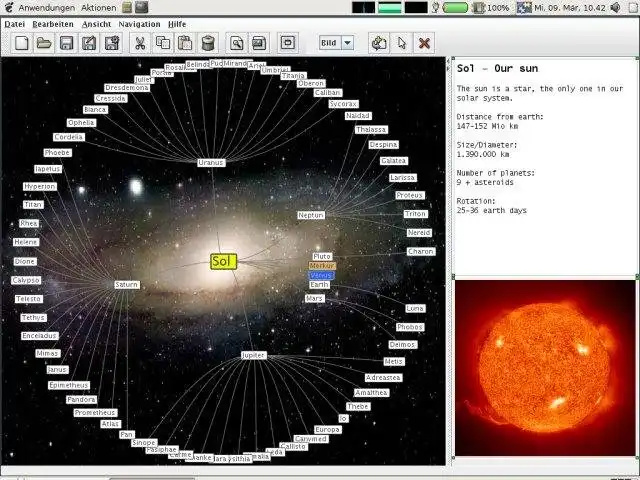Screen dimensions: 640x480
Task: Save the map with the floppy disk icon
Action: pos(67,43)
